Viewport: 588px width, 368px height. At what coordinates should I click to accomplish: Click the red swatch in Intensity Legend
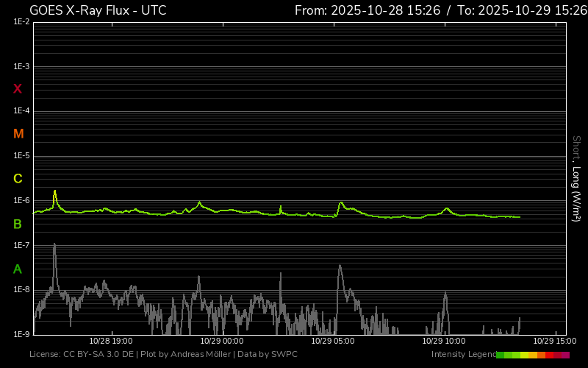point(550,355)
